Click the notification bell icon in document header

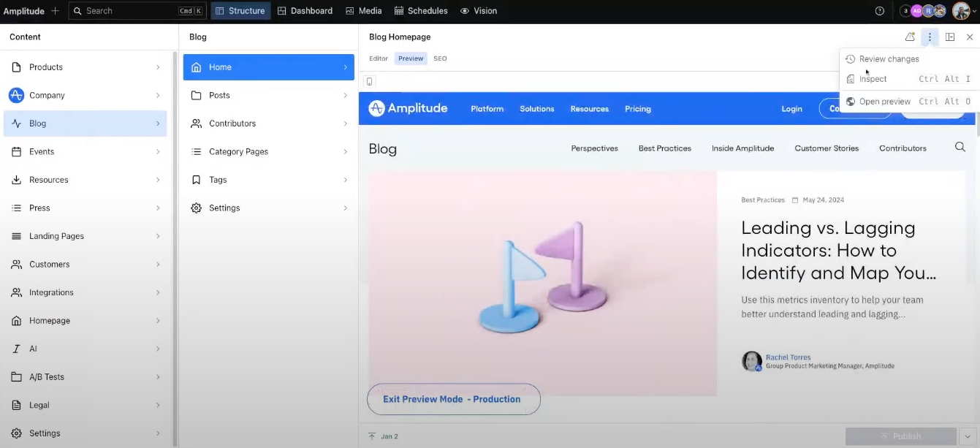[910, 37]
